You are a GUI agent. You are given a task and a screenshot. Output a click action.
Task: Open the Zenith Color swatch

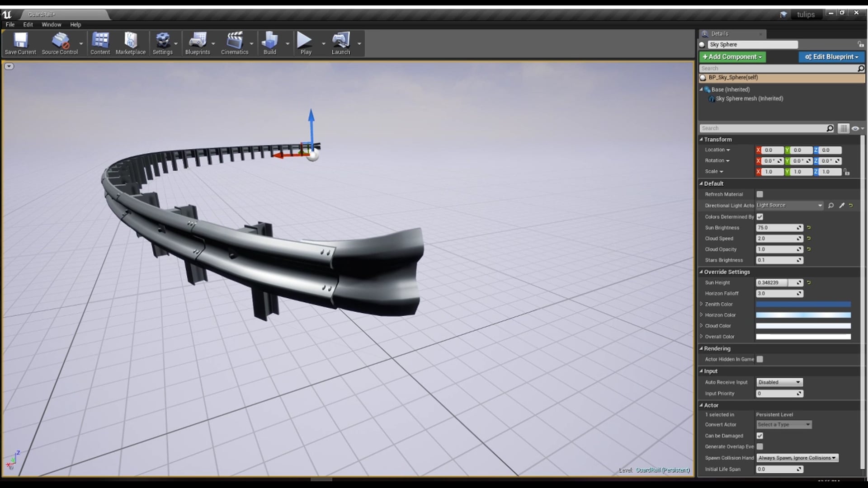tap(803, 304)
